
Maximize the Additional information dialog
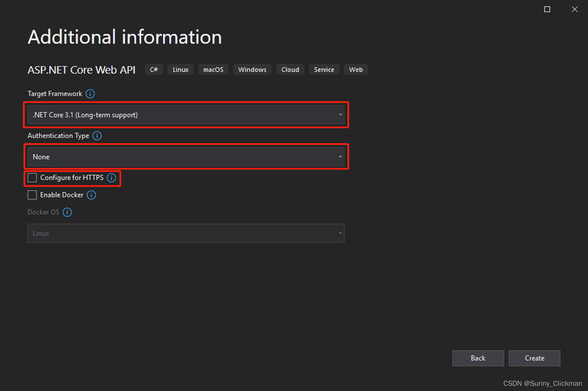pyautogui.click(x=547, y=9)
